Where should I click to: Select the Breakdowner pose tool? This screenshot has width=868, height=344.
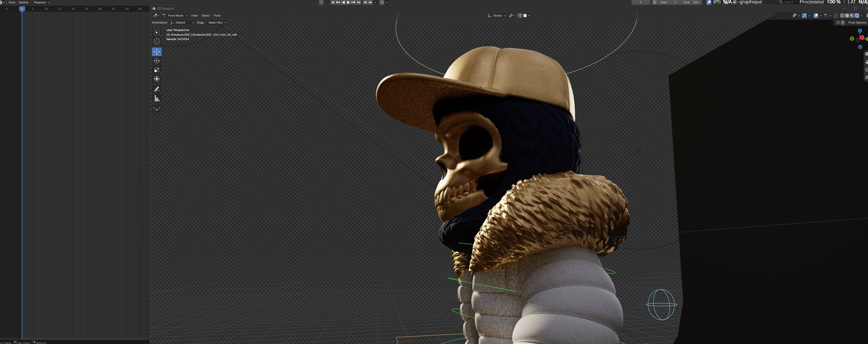coord(156,109)
